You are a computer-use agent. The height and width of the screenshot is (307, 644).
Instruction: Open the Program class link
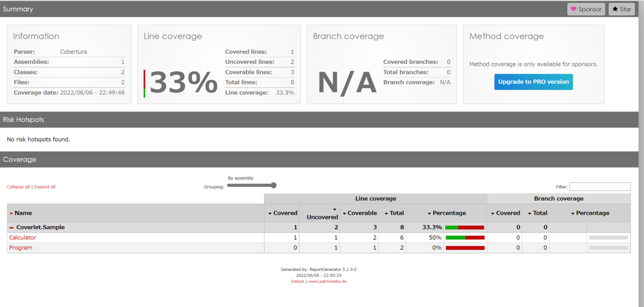(20, 248)
